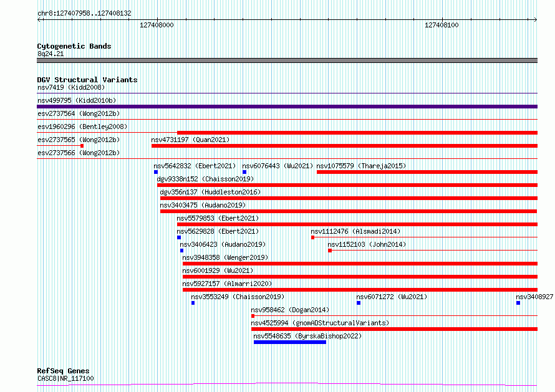Click the RefSeq Genes track title
Screen dimensions: 555x392
point(63,371)
